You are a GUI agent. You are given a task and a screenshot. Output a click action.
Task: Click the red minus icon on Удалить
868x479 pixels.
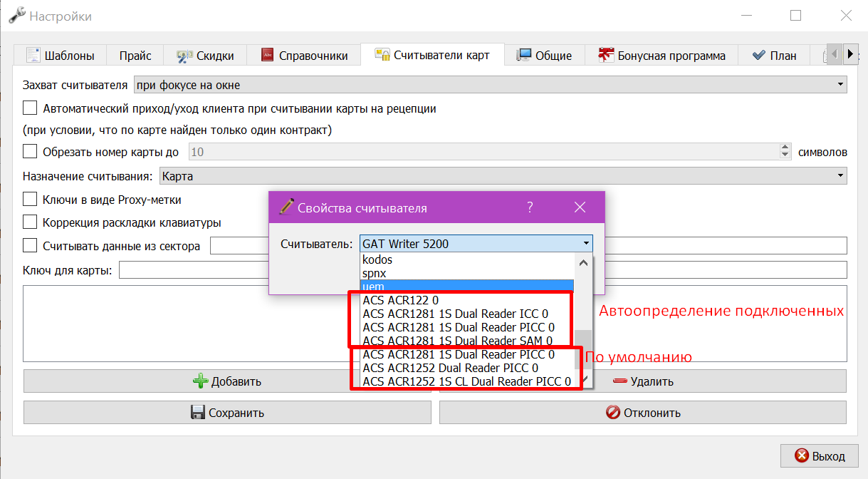point(619,381)
